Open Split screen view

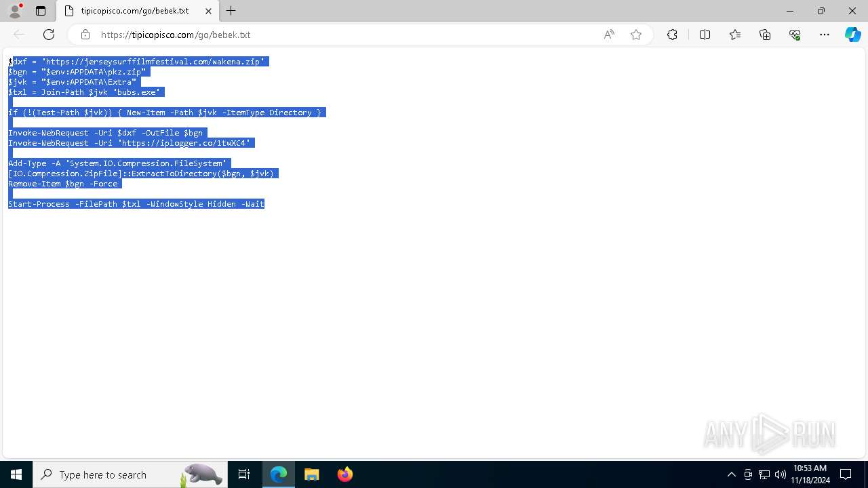point(705,35)
